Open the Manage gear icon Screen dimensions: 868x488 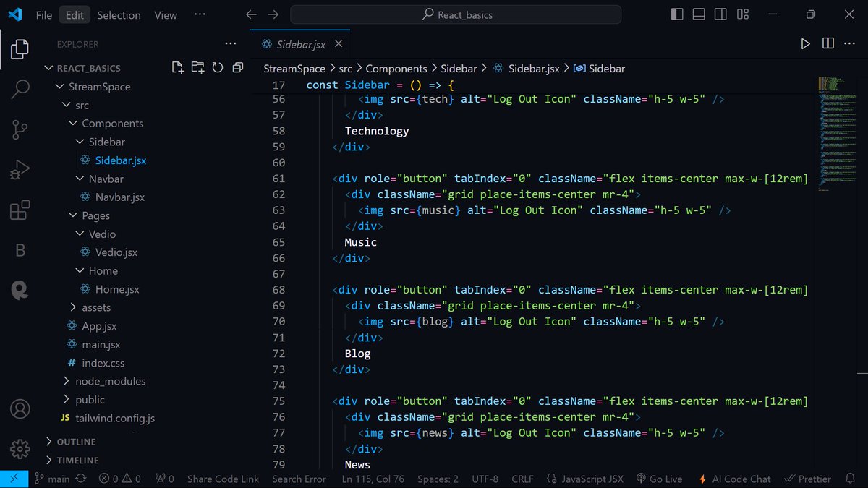[x=20, y=448]
